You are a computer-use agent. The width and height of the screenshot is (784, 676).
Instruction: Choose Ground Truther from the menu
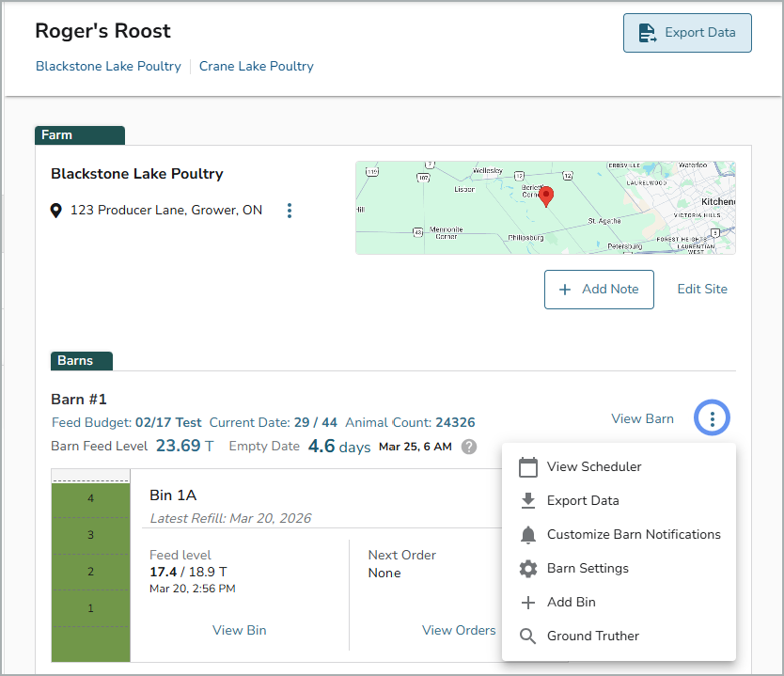tap(592, 637)
